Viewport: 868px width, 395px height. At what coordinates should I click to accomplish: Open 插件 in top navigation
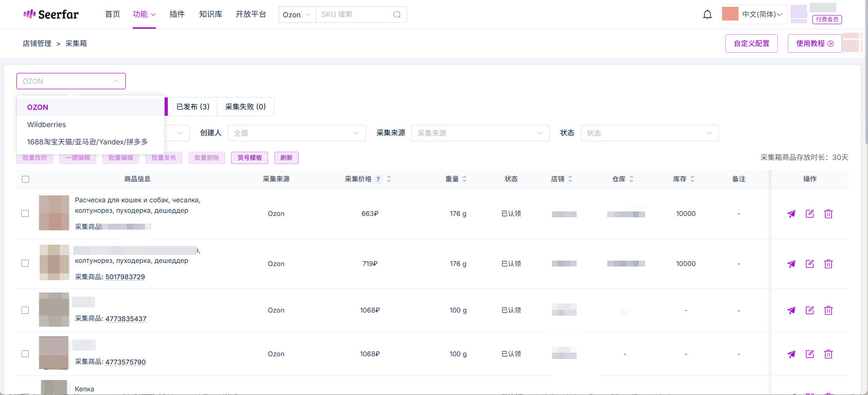pos(177,14)
